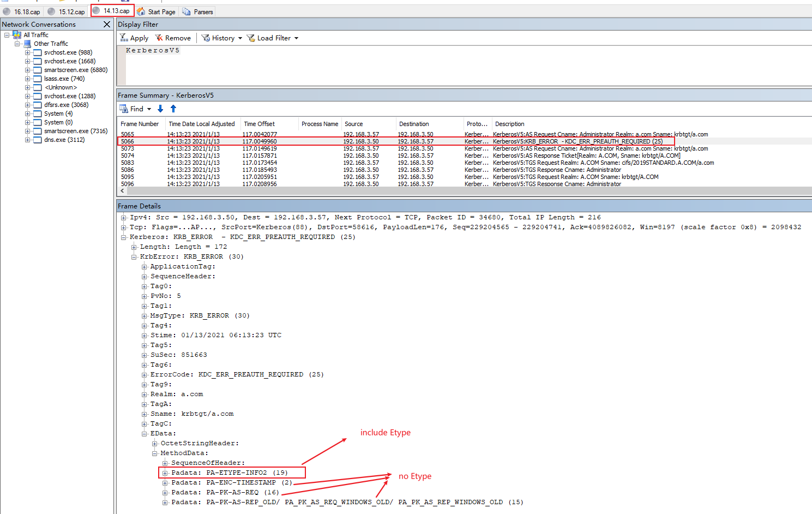Viewport: 812px width, 514px height.
Task: Expand the Tcp header details
Action: pos(124,227)
